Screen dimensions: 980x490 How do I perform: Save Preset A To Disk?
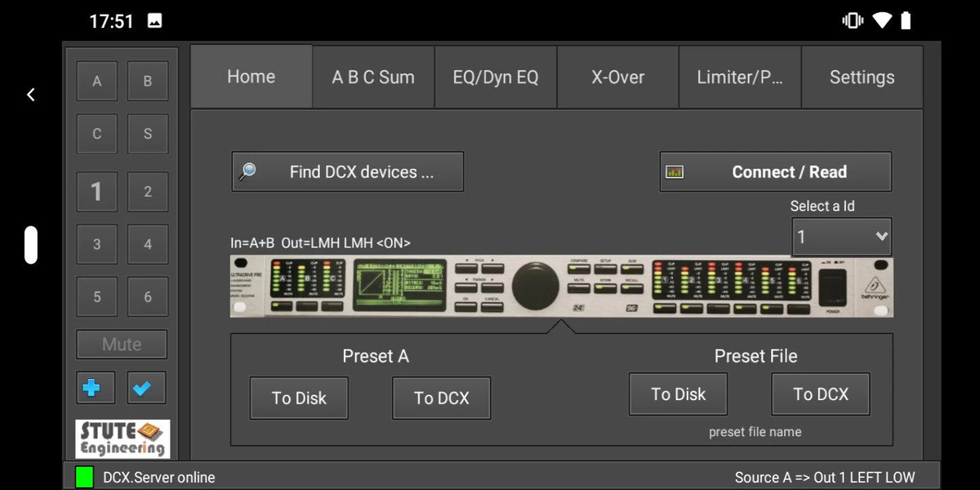pos(299,398)
